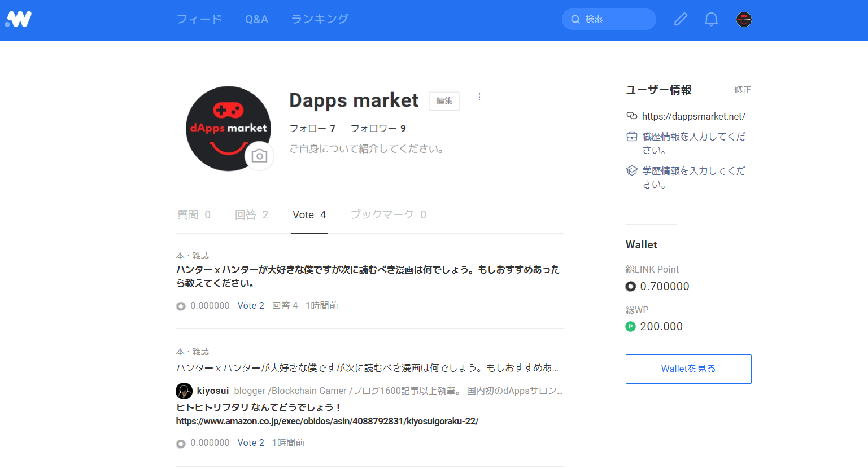Click the 検索 search field
Screen dimensions: 868x469
[x=609, y=19]
